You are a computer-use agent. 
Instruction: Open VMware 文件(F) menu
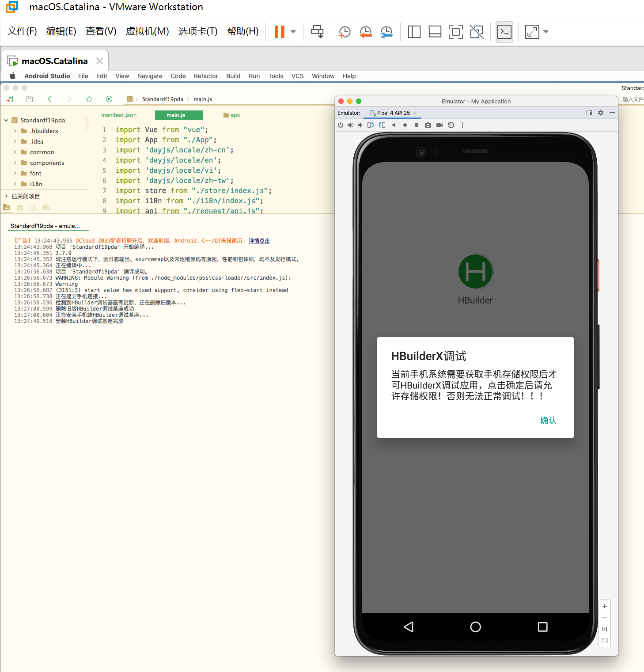click(22, 31)
